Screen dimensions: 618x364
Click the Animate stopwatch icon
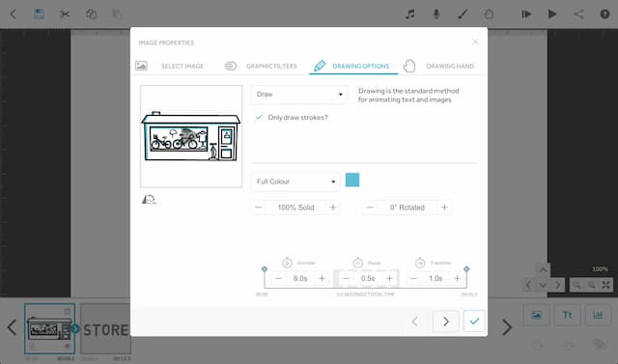click(x=287, y=263)
